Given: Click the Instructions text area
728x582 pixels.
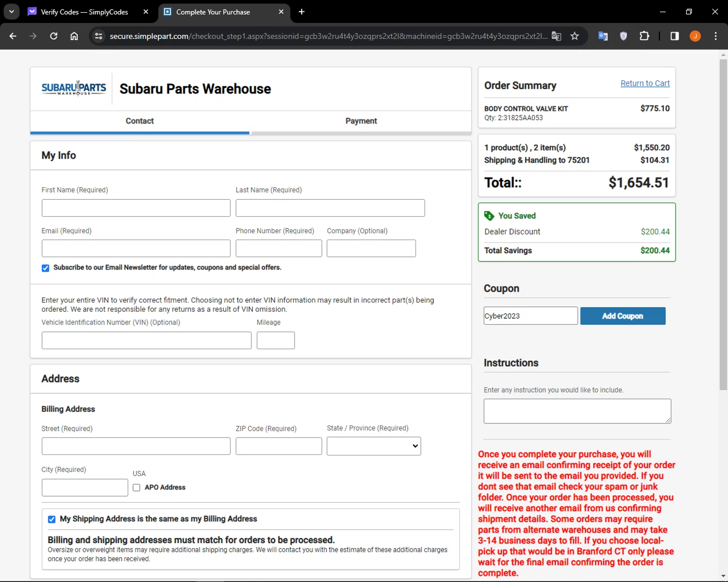Looking at the screenshot, I should point(577,411).
